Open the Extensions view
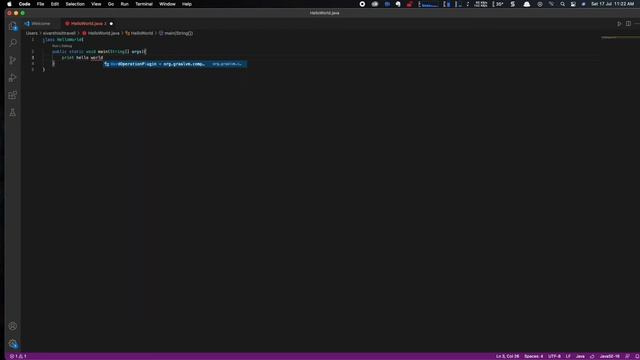Viewport: 640px width, 360px height. pos(13,95)
